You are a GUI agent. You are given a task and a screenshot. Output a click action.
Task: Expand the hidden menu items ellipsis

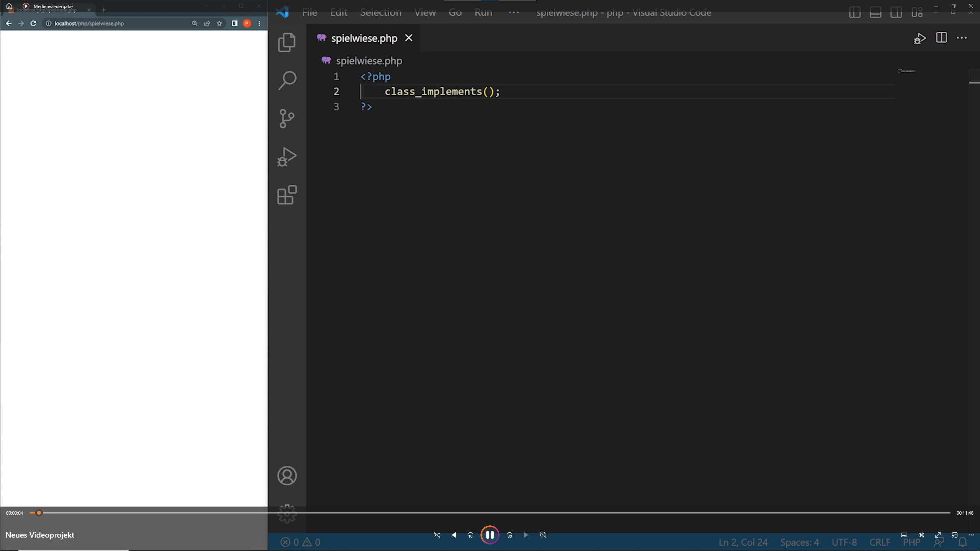[x=513, y=13]
